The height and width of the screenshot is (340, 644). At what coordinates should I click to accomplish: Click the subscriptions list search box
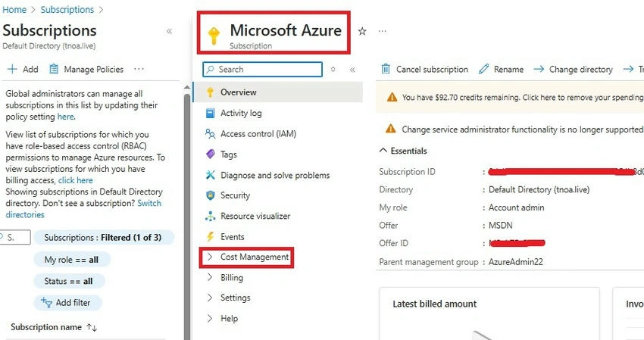coord(15,237)
